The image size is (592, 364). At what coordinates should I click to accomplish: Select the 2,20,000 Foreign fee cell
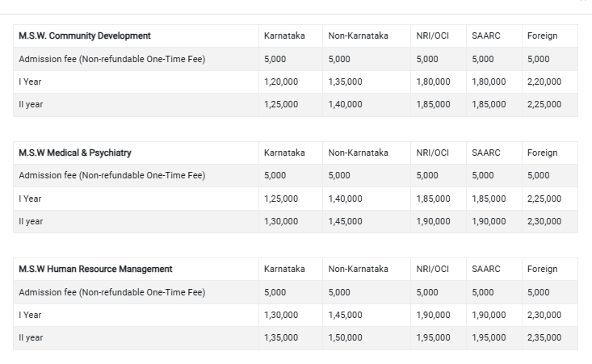tap(544, 82)
